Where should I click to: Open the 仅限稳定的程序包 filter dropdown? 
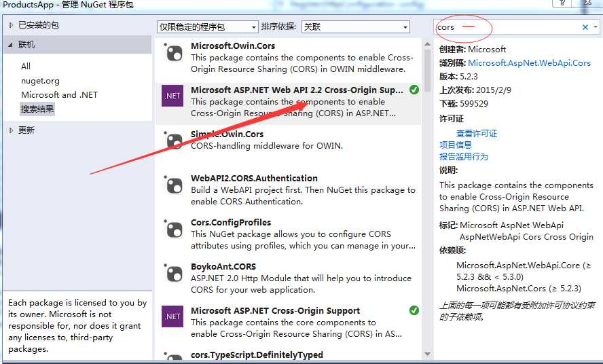coord(207,27)
